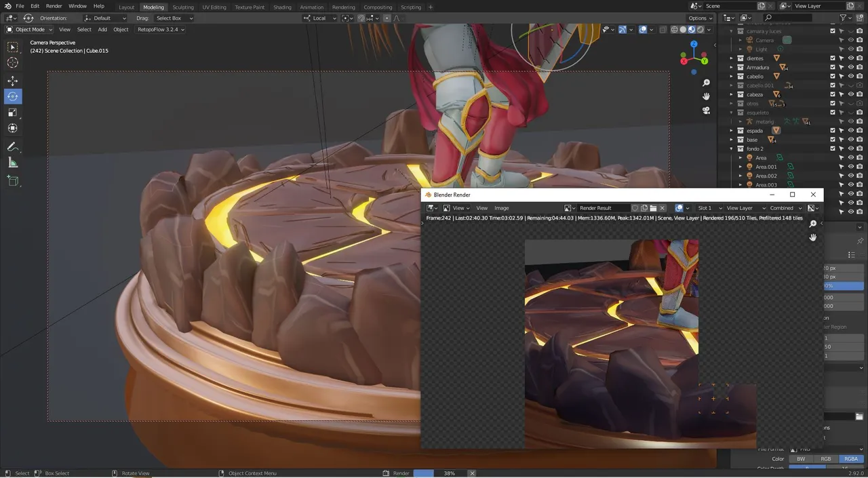The image size is (868, 478).
Task: Open the image folder icon in Blender Render
Action: tap(653, 208)
